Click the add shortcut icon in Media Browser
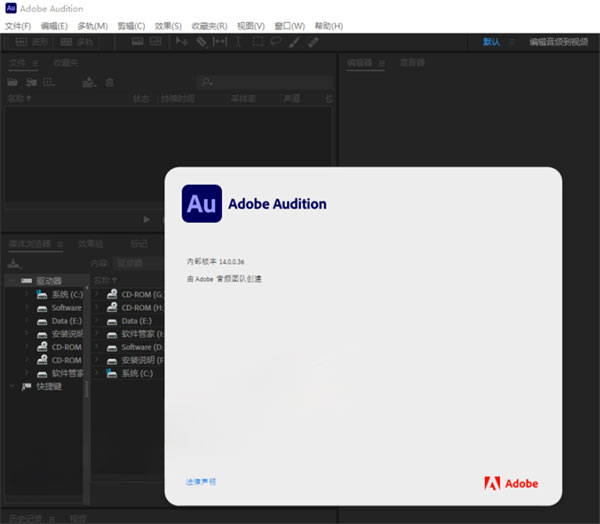The image size is (600, 524). (x=14, y=263)
